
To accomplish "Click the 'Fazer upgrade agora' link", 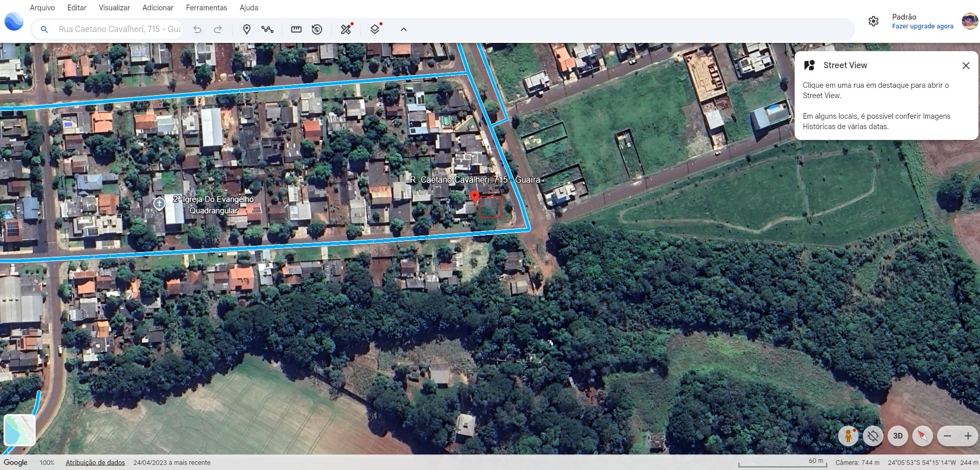I will (922, 26).
